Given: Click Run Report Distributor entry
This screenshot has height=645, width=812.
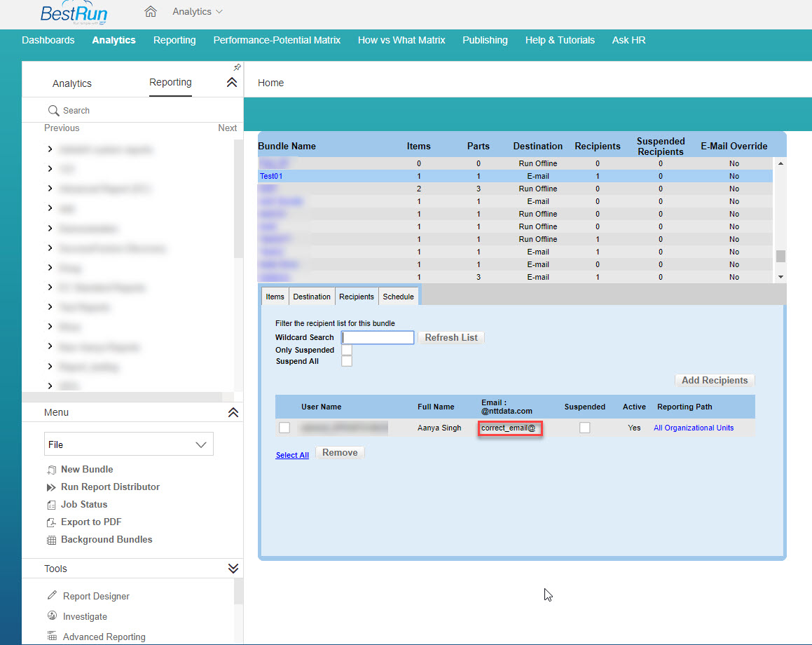Looking at the screenshot, I should tap(110, 487).
